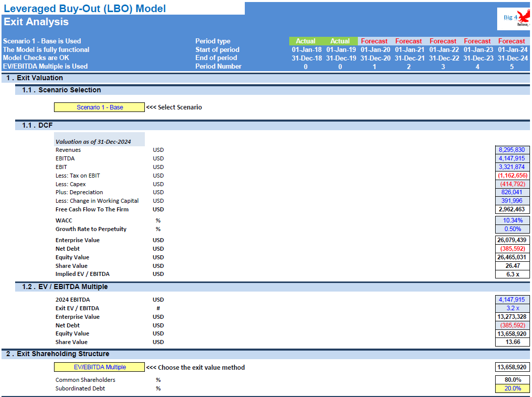Click the Free Cash Flow To The Firm label
The width and height of the screenshot is (532, 397).
click(92, 209)
